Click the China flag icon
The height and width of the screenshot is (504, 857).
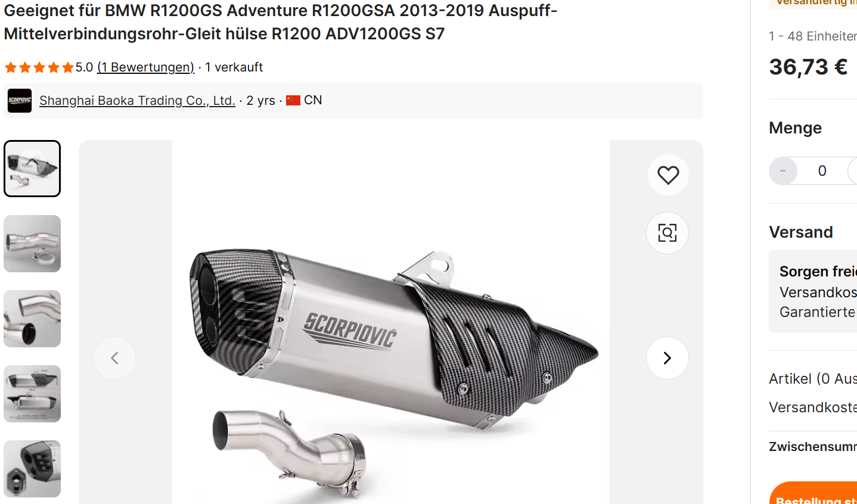pyautogui.click(x=293, y=100)
